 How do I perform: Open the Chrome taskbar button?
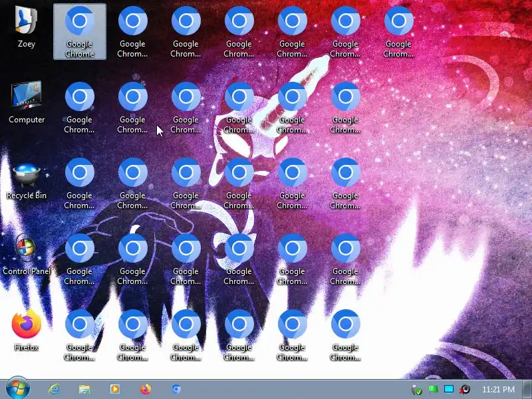176,389
